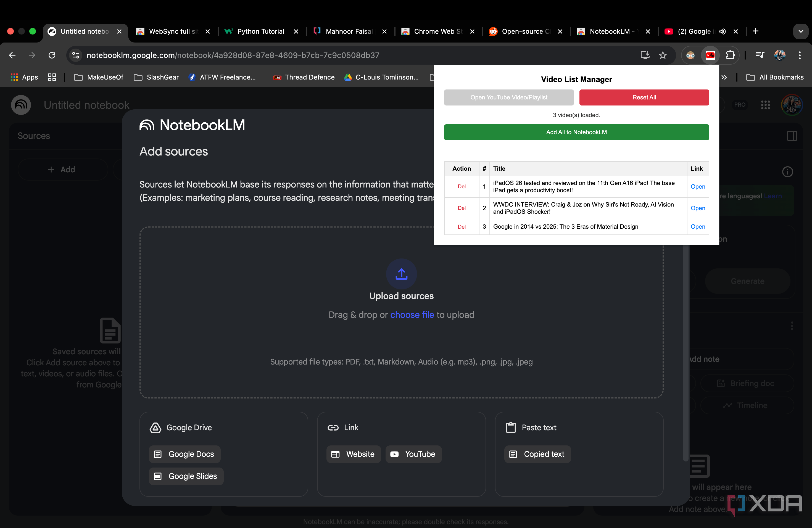
Task: Select Copied text source
Action: point(537,454)
